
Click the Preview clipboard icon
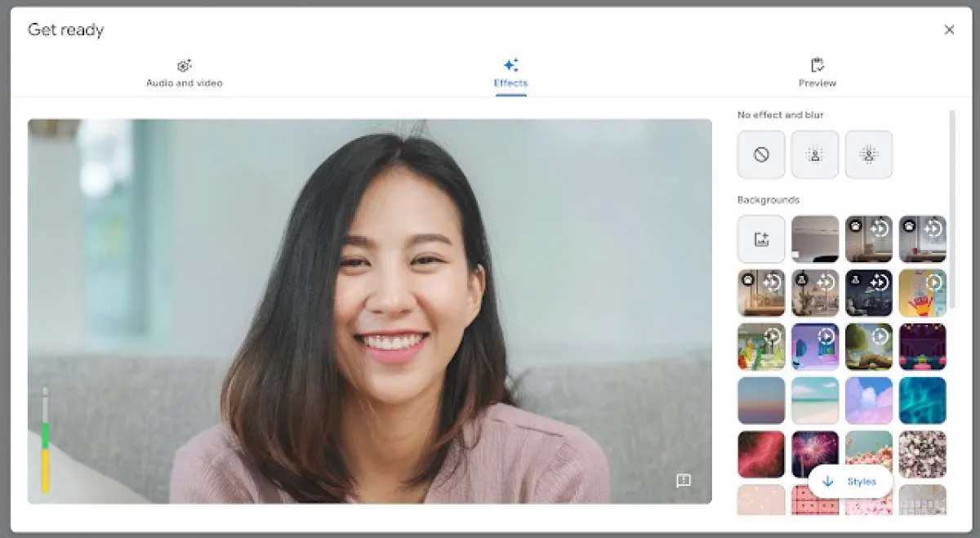[x=817, y=64]
